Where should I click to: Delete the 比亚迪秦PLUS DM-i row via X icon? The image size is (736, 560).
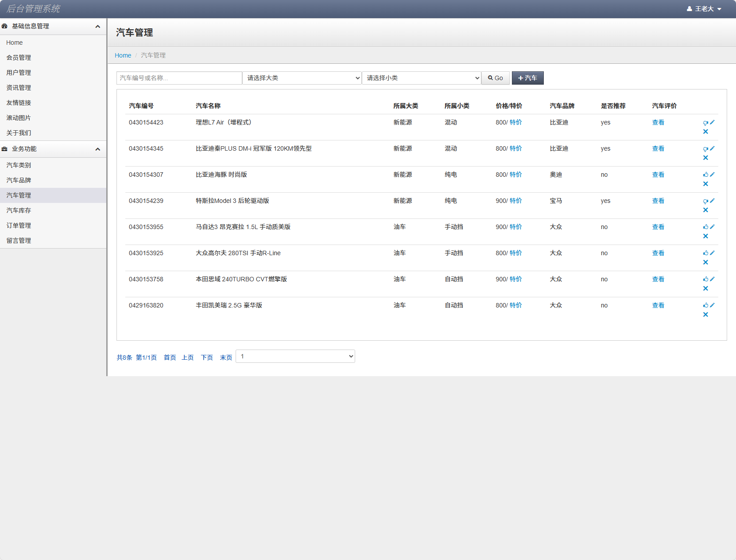[x=705, y=158]
